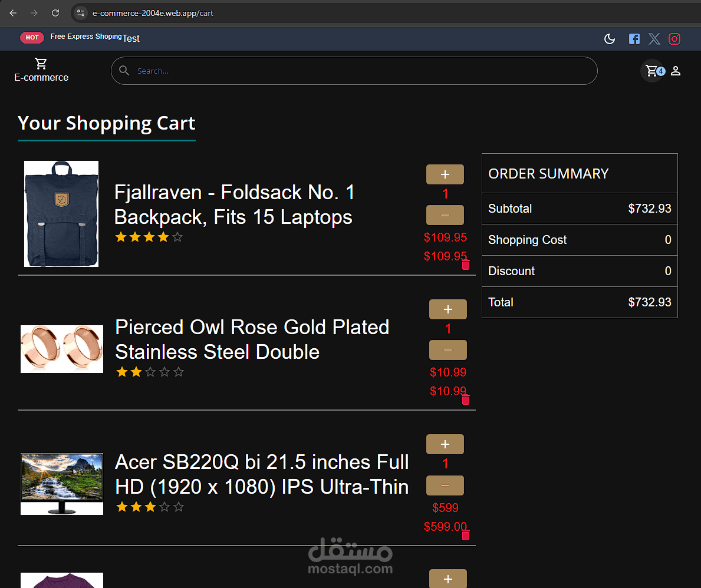The image size is (701, 588).
Task: Decrease quantity of the Fjallraven backpack
Action: (445, 215)
